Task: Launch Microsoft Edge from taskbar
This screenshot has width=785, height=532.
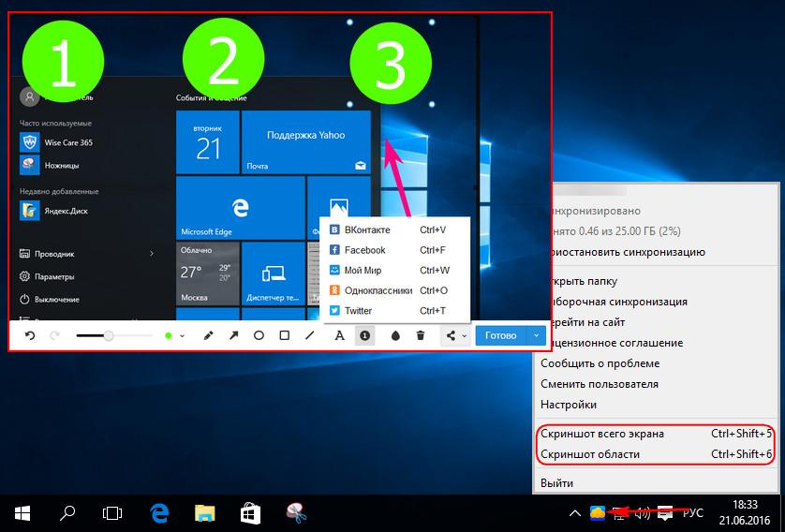Action: [159, 513]
